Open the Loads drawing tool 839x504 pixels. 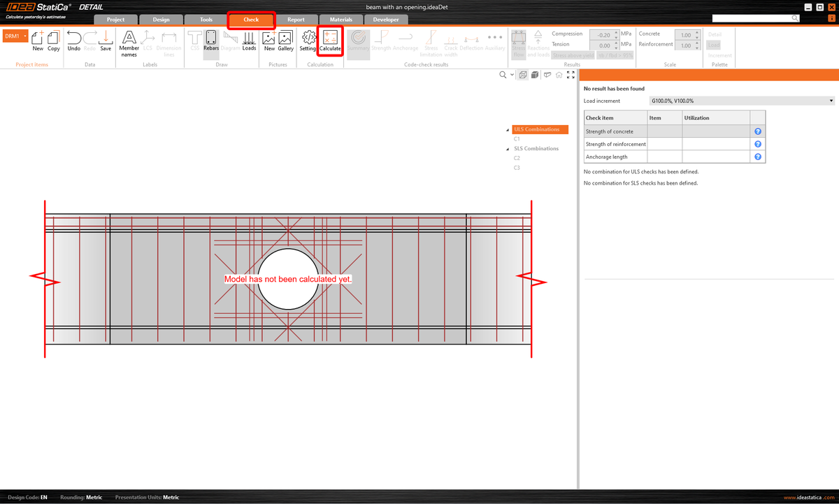click(x=249, y=42)
